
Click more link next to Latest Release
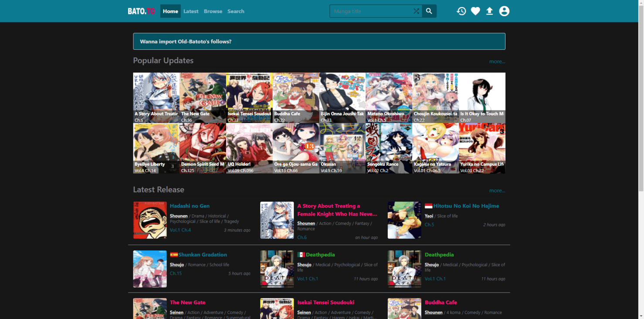(x=497, y=191)
